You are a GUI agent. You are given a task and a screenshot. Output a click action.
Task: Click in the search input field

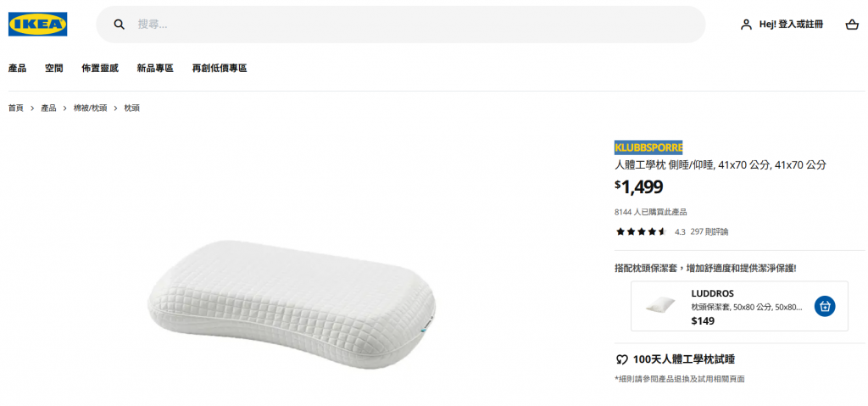tap(407, 25)
